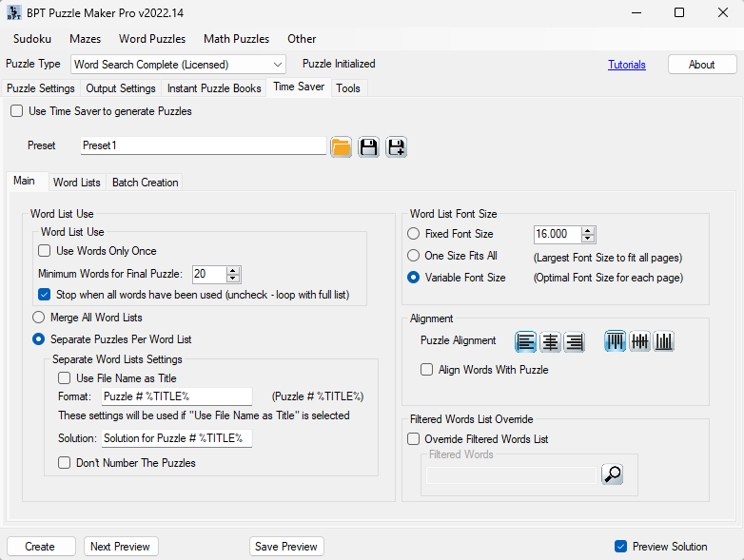744x560 pixels.
Task: Open the Word Lists sub-tab
Action: pos(77,183)
